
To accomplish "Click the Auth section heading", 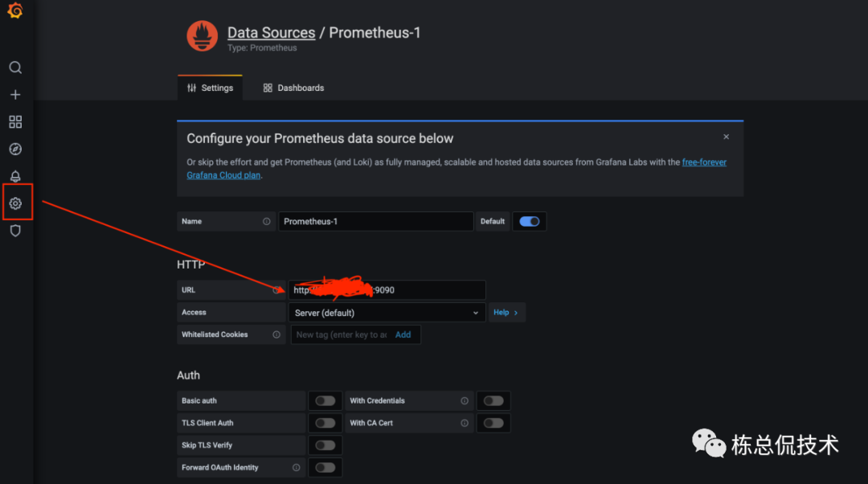I will click(188, 375).
